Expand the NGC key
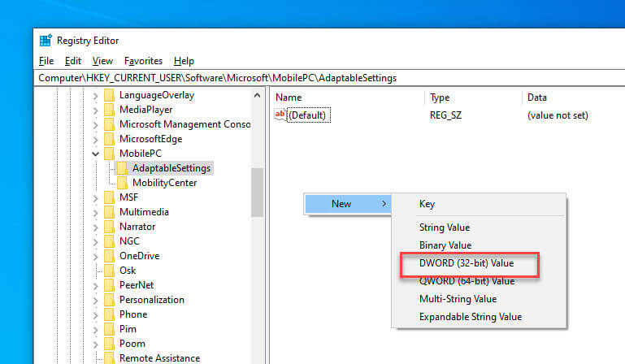The width and height of the screenshot is (625, 364). pyautogui.click(x=95, y=242)
